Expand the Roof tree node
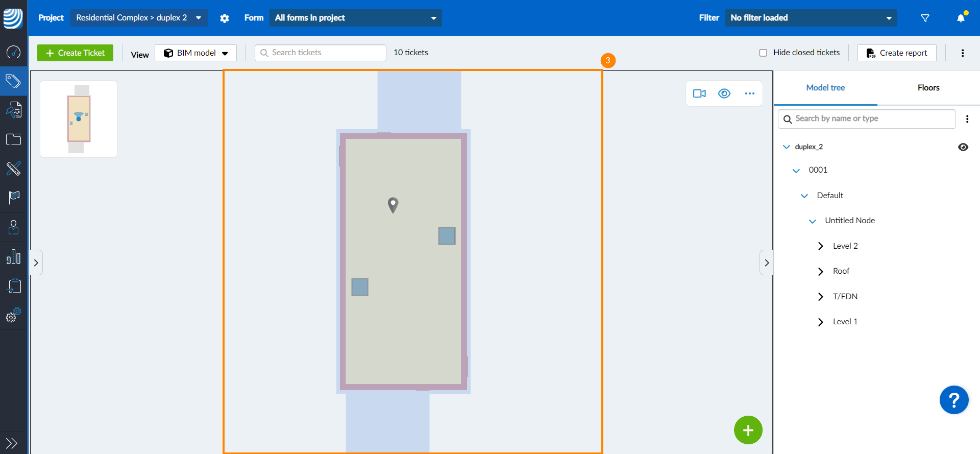The height and width of the screenshot is (454, 980). click(x=820, y=271)
